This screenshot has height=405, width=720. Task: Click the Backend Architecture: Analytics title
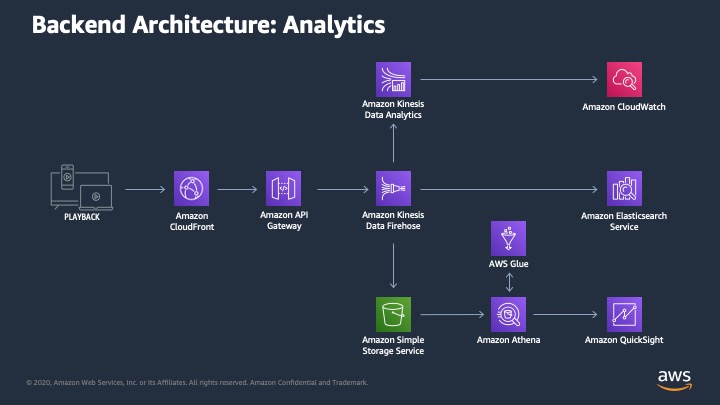point(208,25)
